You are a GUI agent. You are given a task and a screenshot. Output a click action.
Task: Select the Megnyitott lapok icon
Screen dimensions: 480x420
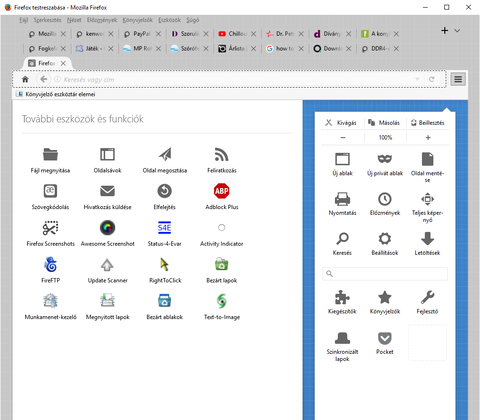107,301
